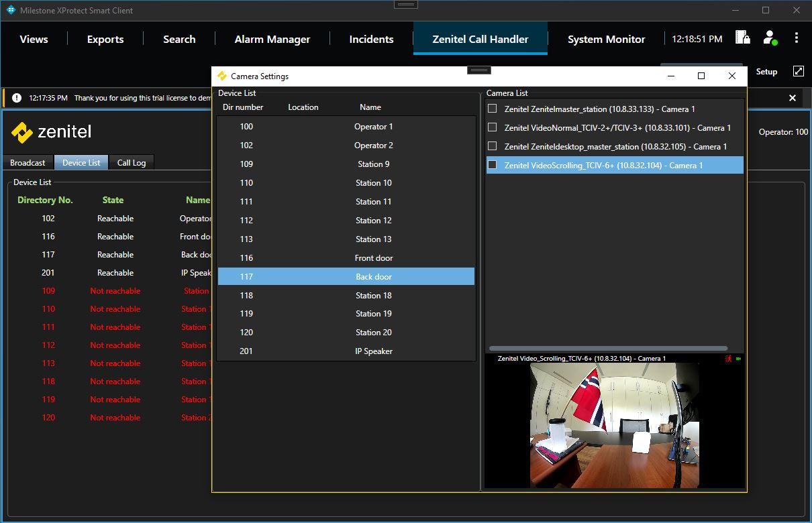
Task: Select the Station 20 device row
Action: point(346,332)
